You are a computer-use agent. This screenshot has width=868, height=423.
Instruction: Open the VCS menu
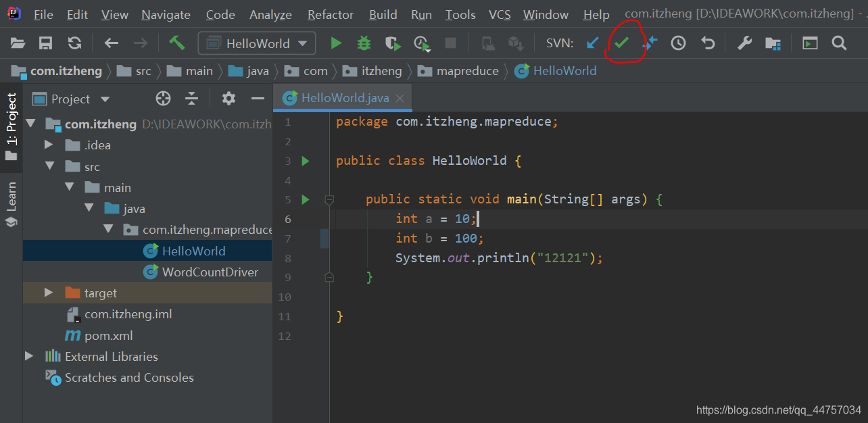500,14
